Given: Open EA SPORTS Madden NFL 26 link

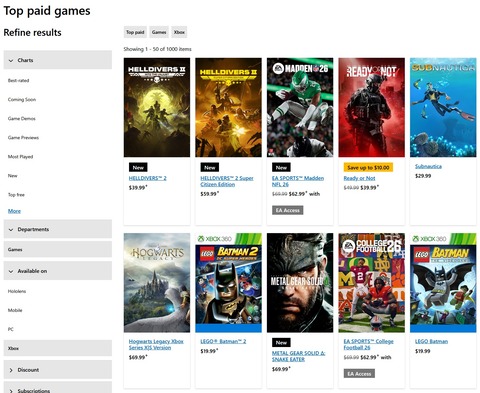Looking at the screenshot, I should point(298,181).
